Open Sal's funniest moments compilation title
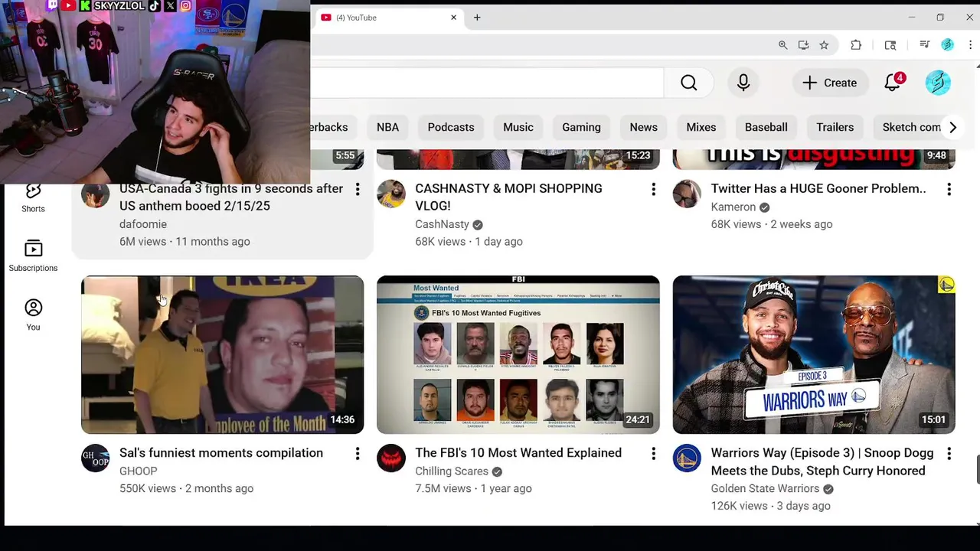Image resolution: width=980 pixels, height=551 pixels. [x=221, y=453]
